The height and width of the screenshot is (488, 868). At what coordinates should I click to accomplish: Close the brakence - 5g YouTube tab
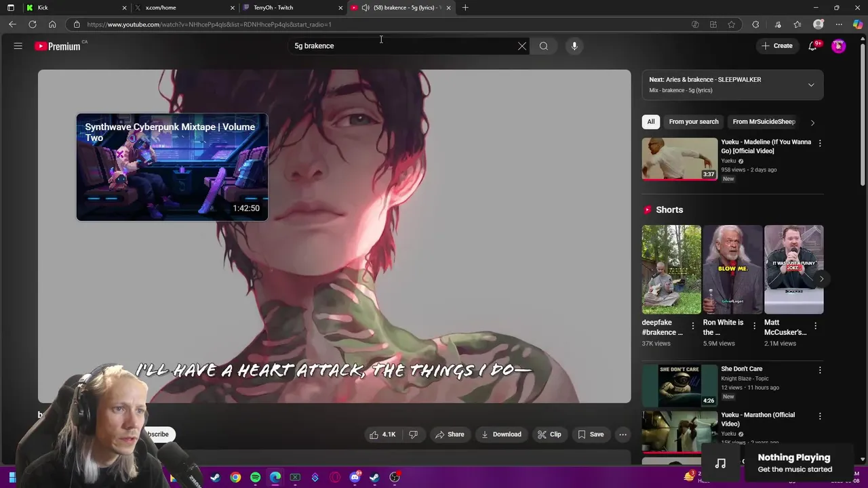448,7
